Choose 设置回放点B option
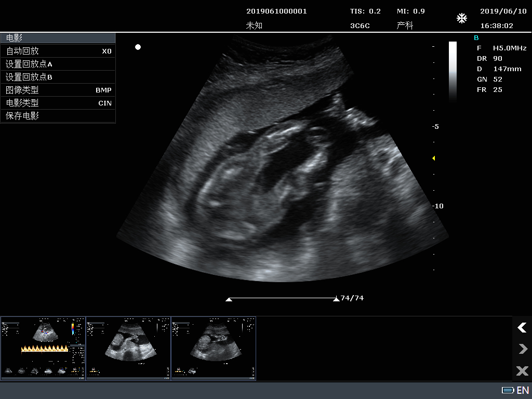532x399 pixels. click(58, 77)
